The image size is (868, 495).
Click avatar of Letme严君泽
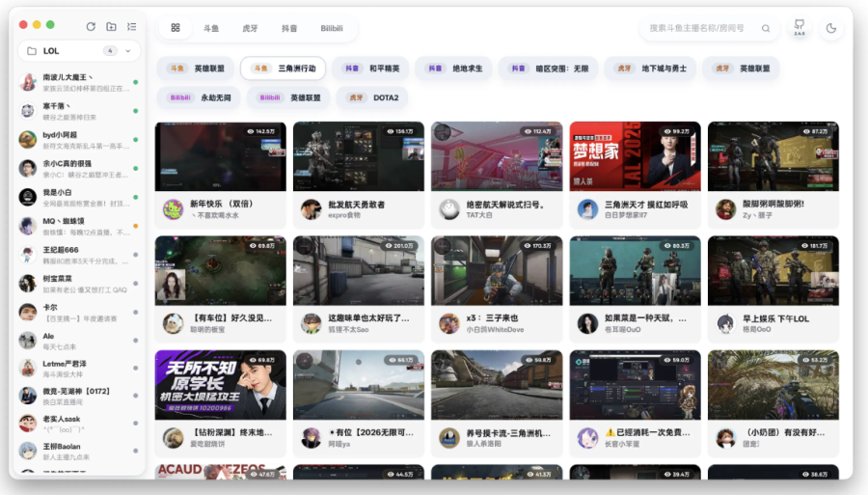point(28,369)
